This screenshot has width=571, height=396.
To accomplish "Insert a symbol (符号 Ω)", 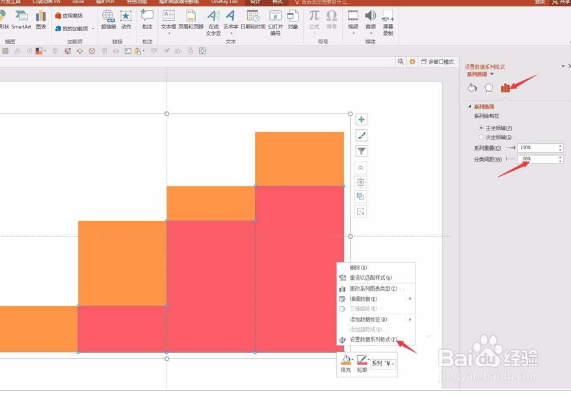I will (331, 20).
